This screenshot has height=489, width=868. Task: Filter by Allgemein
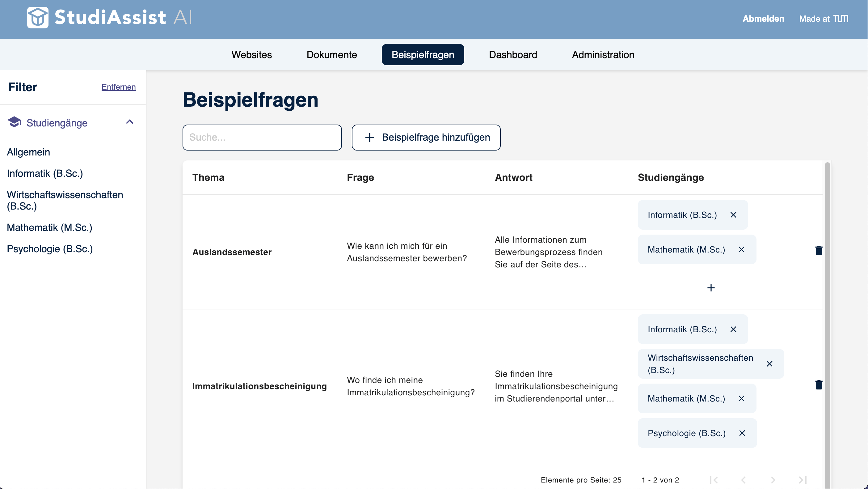coord(28,152)
